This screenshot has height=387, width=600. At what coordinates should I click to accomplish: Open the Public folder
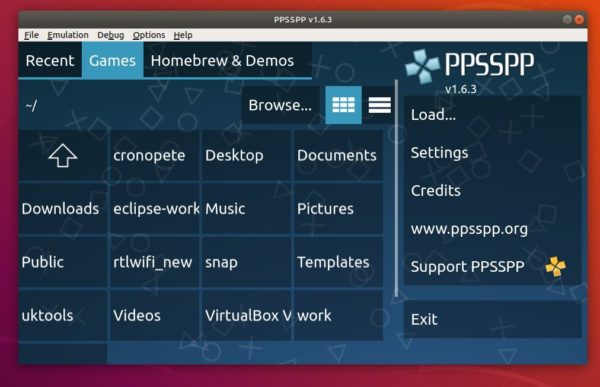tap(63, 262)
